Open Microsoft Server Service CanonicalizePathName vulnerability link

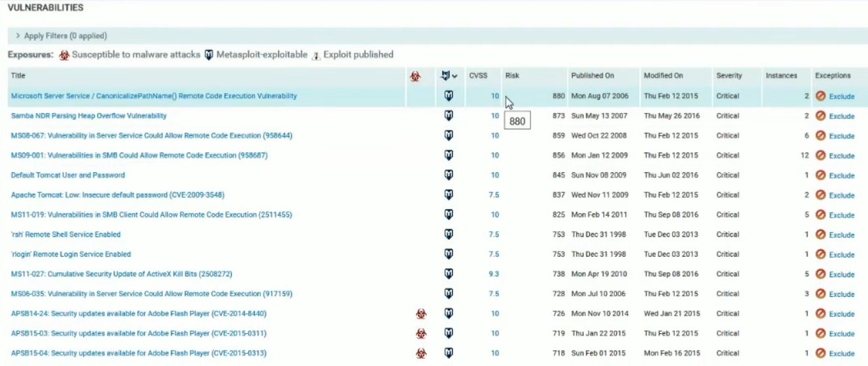[154, 96]
